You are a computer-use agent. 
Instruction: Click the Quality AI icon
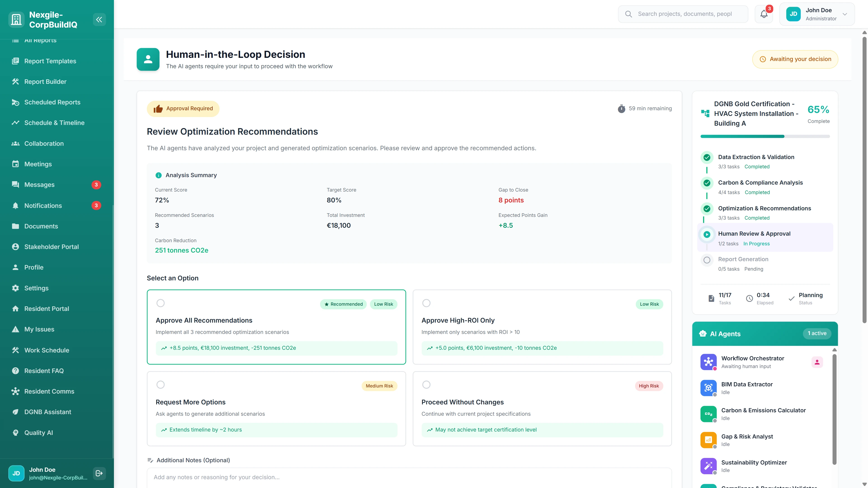[16, 432]
